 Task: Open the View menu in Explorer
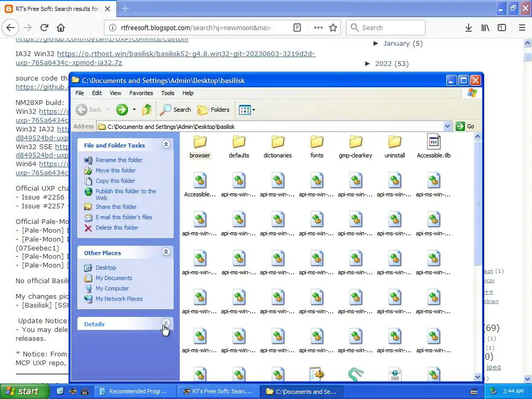[115, 93]
